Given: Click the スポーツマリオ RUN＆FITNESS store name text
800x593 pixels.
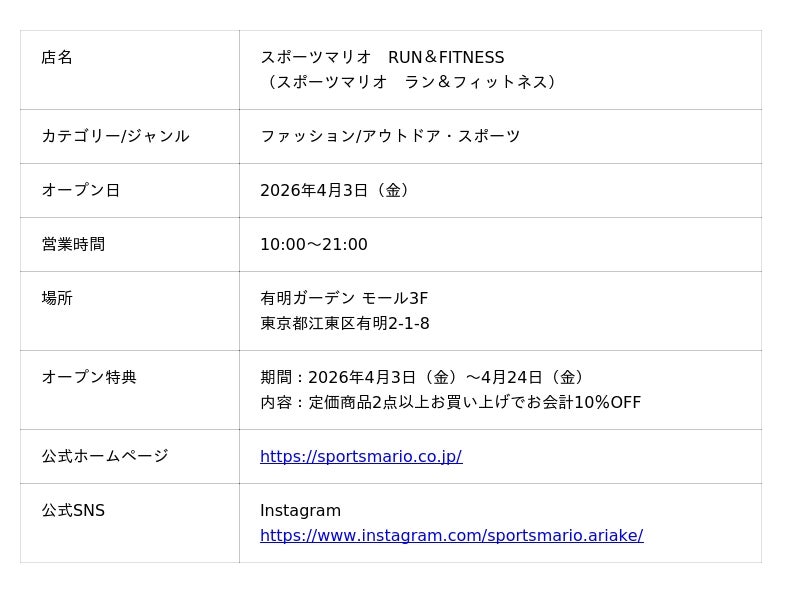Looking at the screenshot, I should [x=382, y=58].
